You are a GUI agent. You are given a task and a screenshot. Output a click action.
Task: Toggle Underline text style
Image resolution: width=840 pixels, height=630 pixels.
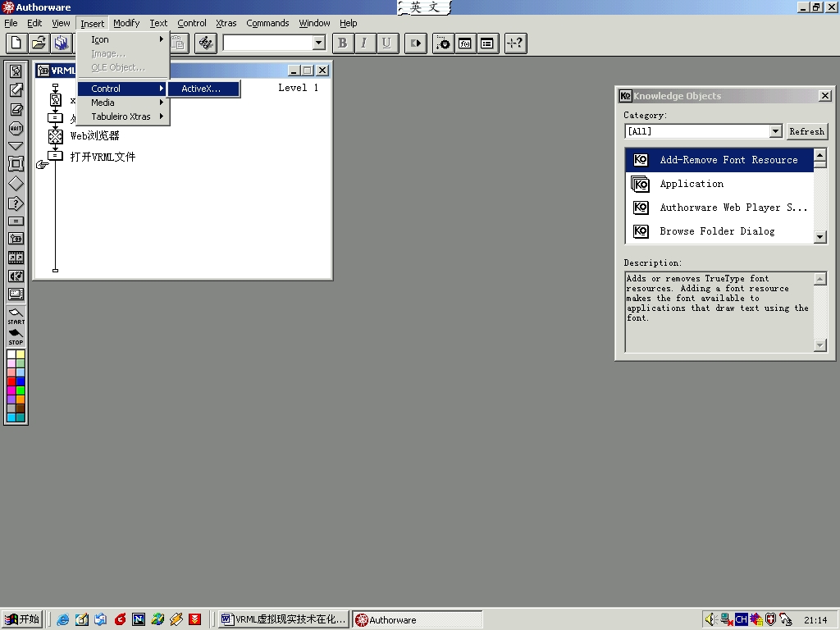coord(387,43)
